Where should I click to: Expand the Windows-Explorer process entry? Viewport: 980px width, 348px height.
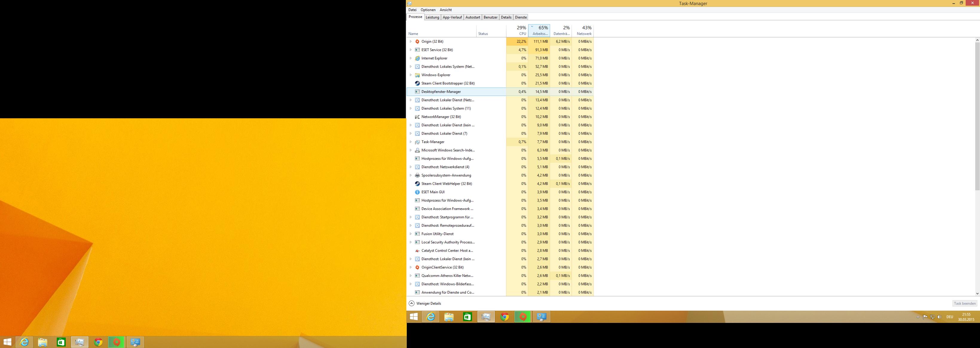click(410, 75)
